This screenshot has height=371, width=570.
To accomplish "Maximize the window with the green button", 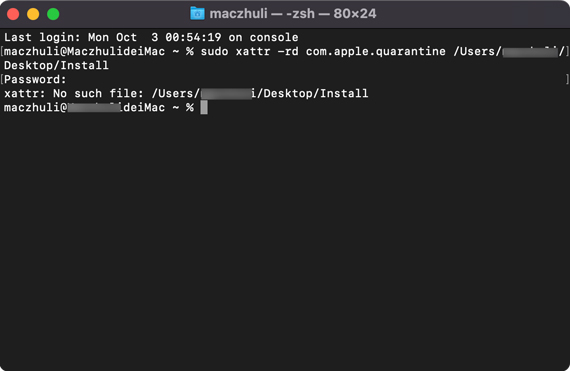I will (53, 14).
